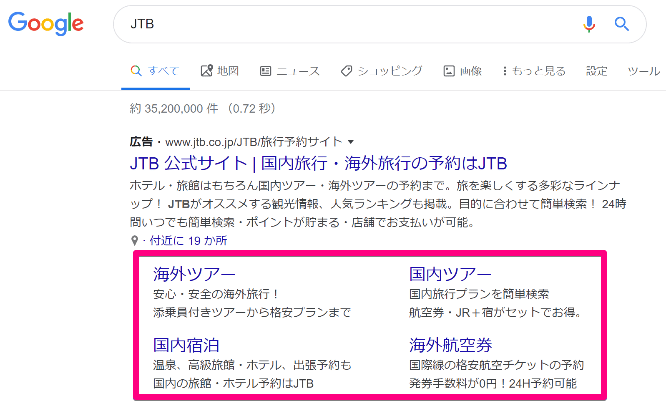
Task: Start voice search with microphone icon
Action: (x=589, y=24)
